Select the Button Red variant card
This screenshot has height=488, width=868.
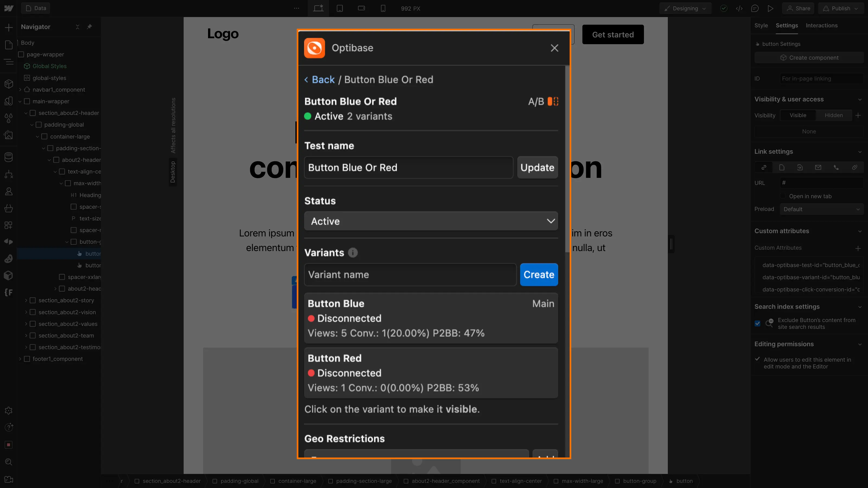point(431,373)
